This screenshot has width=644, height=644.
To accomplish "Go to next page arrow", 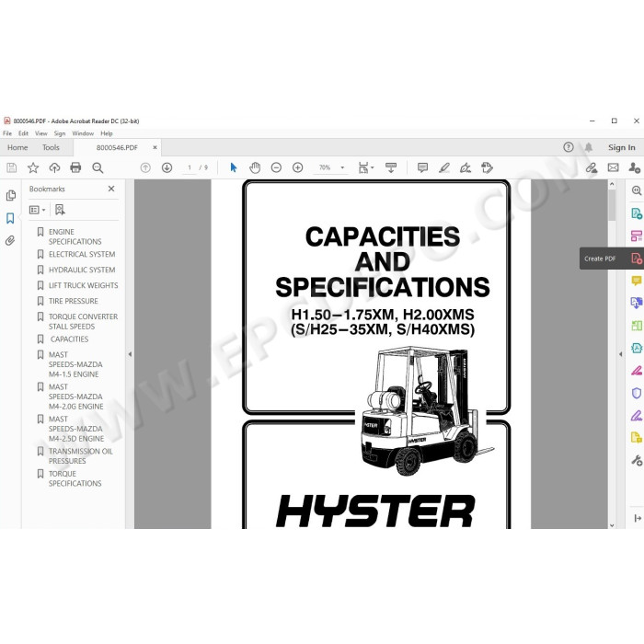I will 167,167.
